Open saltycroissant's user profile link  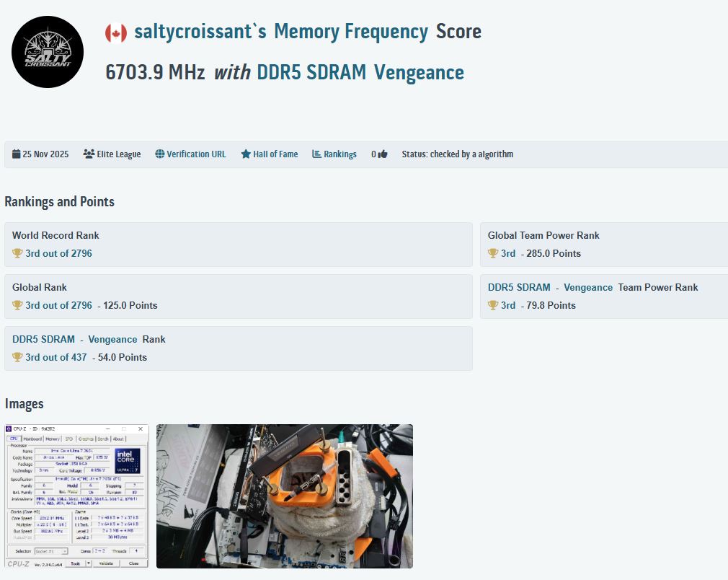click(x=200, y=32)
